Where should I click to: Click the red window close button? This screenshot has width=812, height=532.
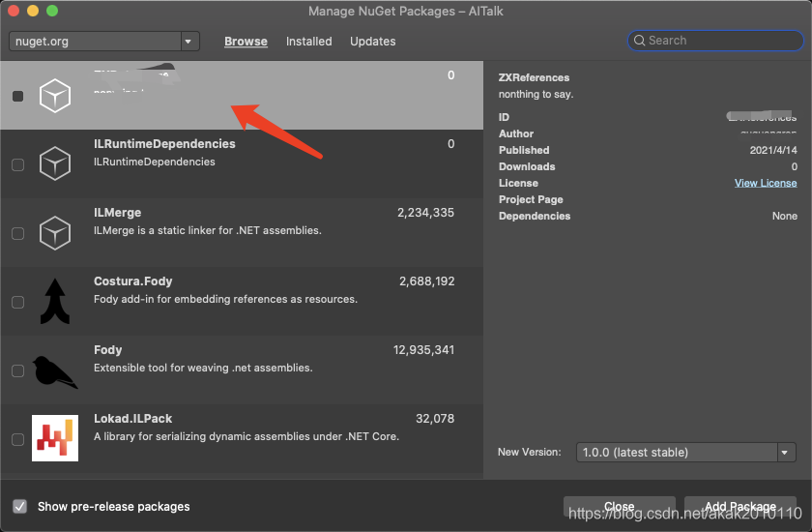click(x=14, y=11)
